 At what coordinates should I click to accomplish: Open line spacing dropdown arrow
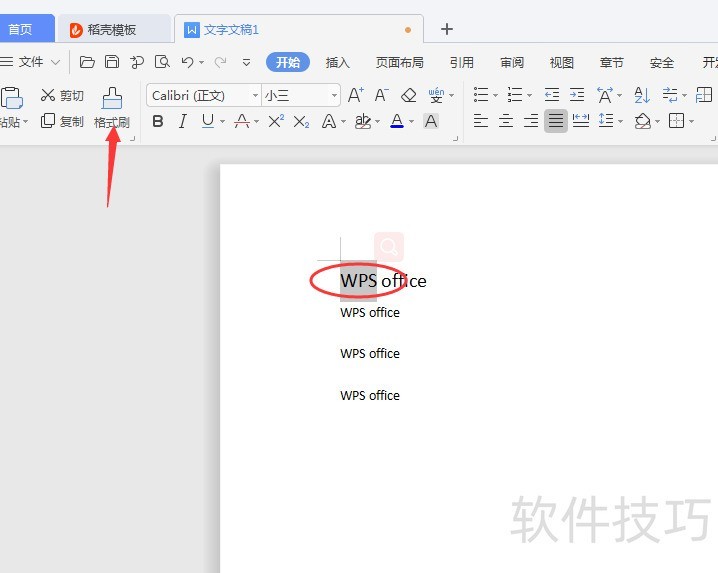[620, 121]
